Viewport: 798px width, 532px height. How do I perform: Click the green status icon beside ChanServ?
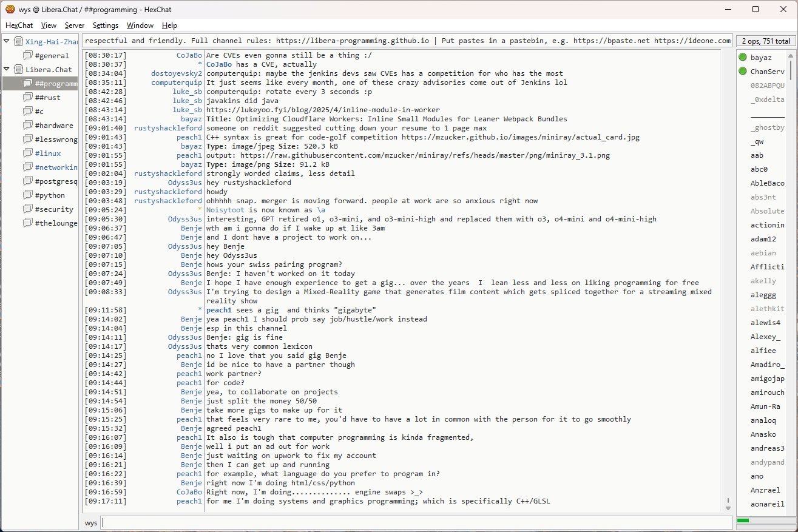point(743,72)
